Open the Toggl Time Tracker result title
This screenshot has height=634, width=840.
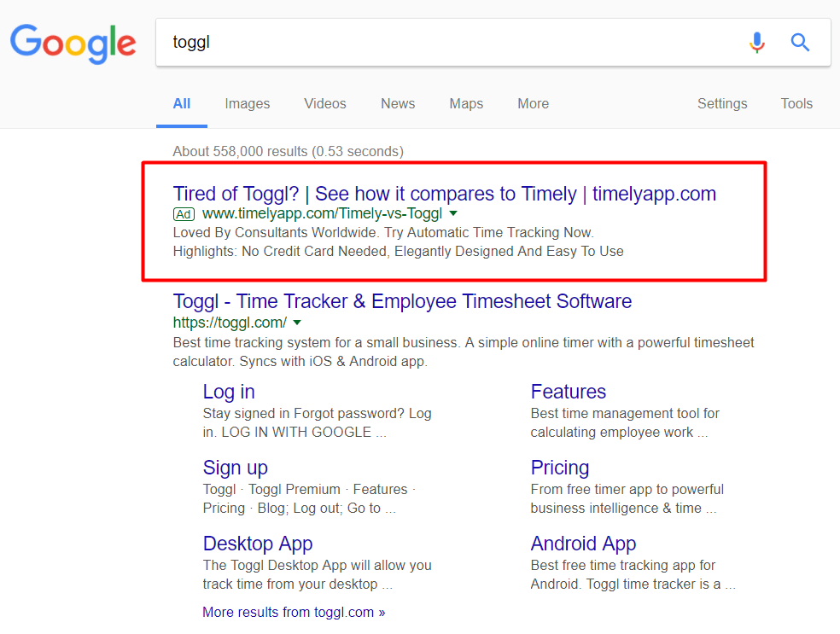(x=402, y=301)
